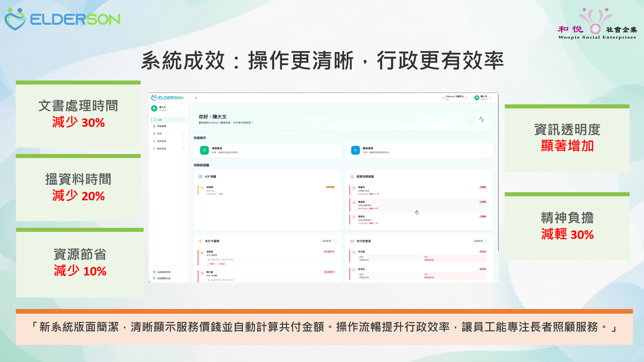Click the 已逾期 badge for 黃嘉欣
This screenshot has width=644, height=362.
pyautogui.click(x=483, y=187)
